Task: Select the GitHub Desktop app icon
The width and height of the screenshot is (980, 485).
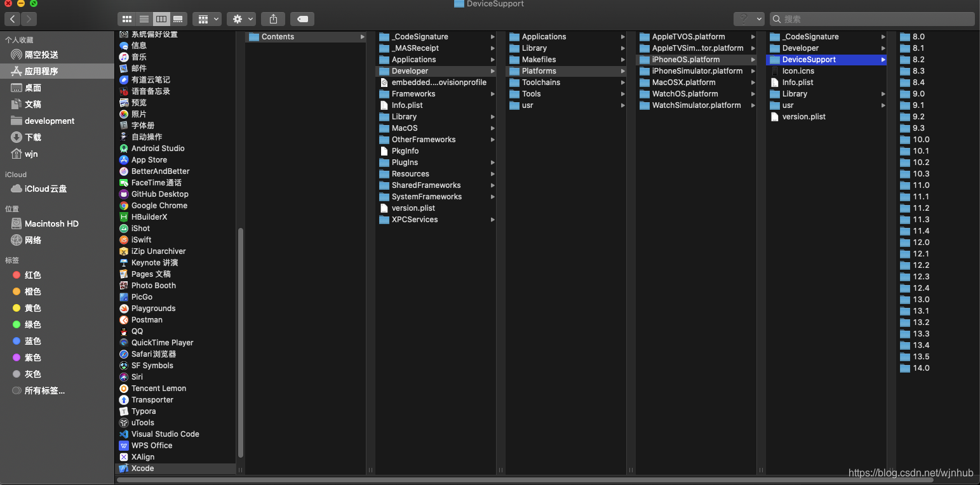Action: point(124,194)
